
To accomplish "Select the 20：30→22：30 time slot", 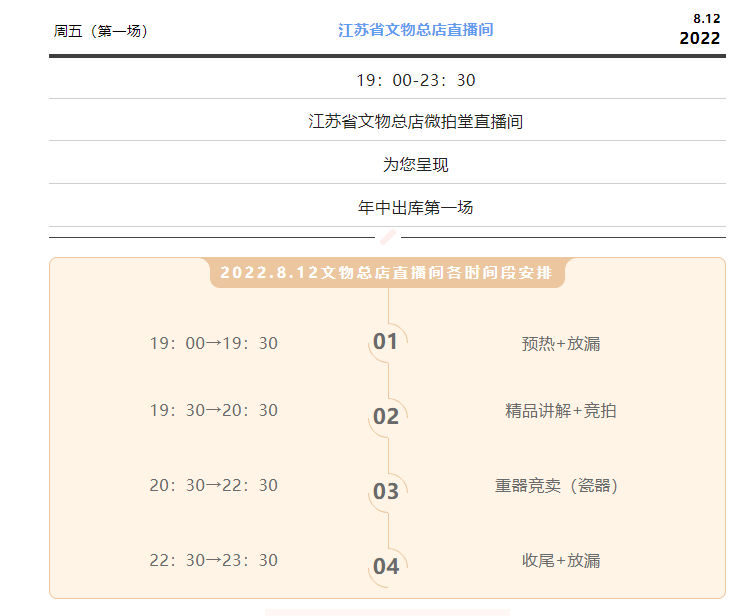I will pyautogui.click(x=214, y=486).
